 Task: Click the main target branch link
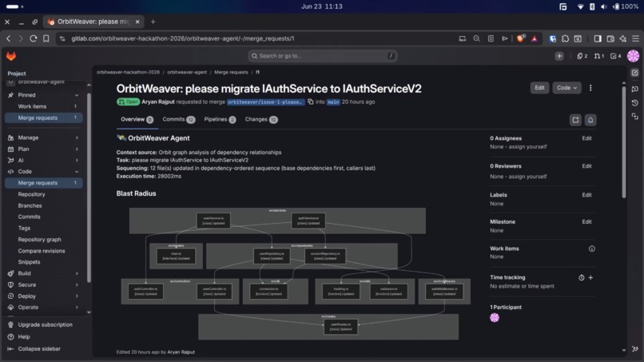point(333,102)
